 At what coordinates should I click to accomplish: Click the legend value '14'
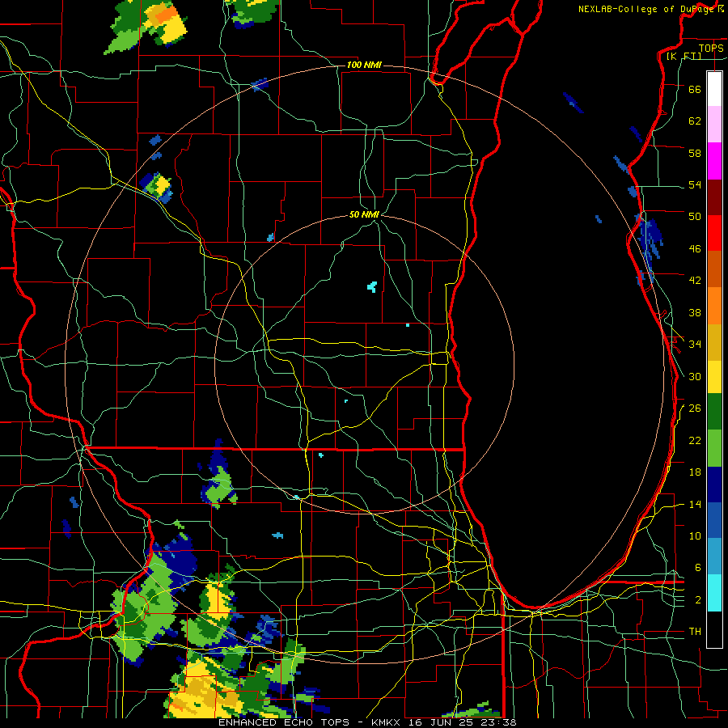(695, 504)
